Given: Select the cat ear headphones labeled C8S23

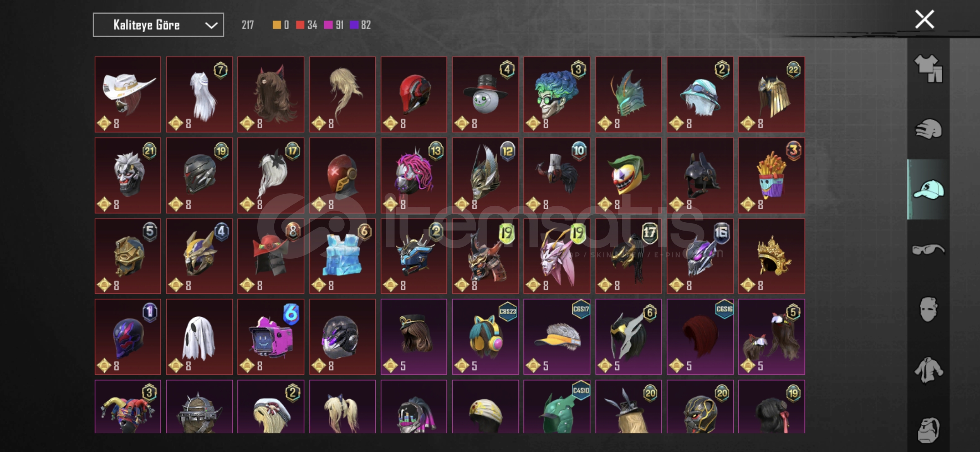Looking at the screenshot, I should [485, 337].
